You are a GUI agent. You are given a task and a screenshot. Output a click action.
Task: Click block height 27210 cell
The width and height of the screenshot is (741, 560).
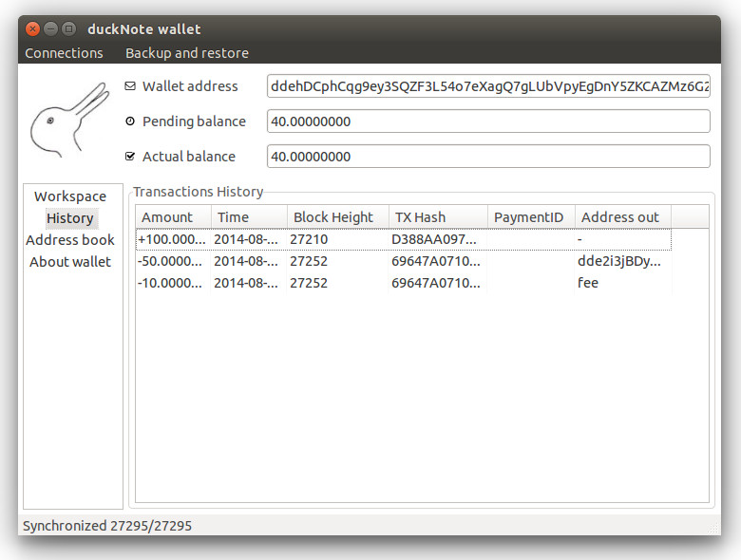(x=338, y=239)
